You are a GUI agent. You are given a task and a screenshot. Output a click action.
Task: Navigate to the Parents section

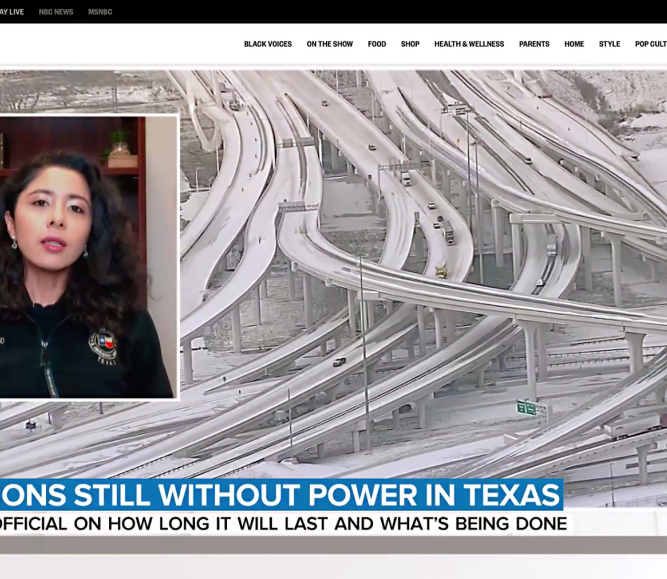click(534, 44)
